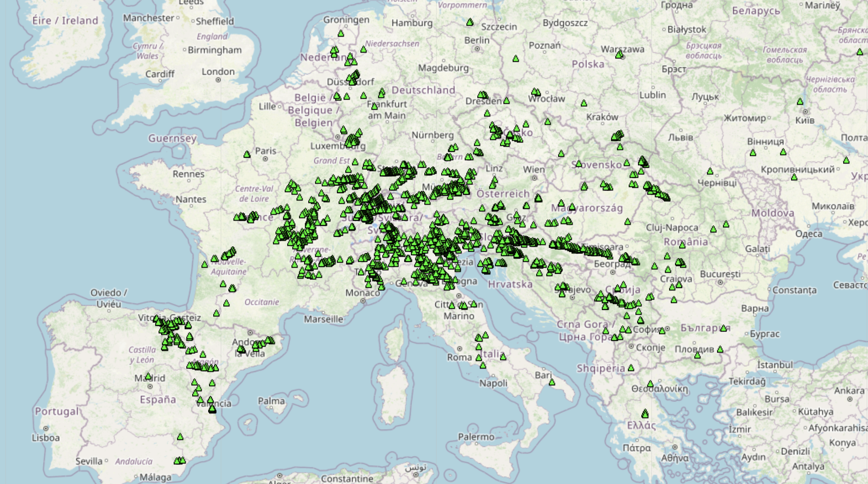
Task: Select the Guernsey label
Action: (172, 138)
